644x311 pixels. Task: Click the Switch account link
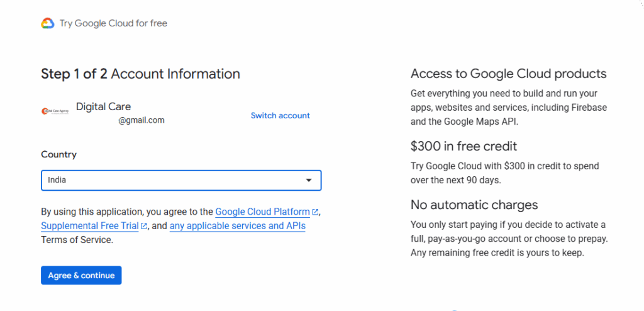[x=280, y=115]
